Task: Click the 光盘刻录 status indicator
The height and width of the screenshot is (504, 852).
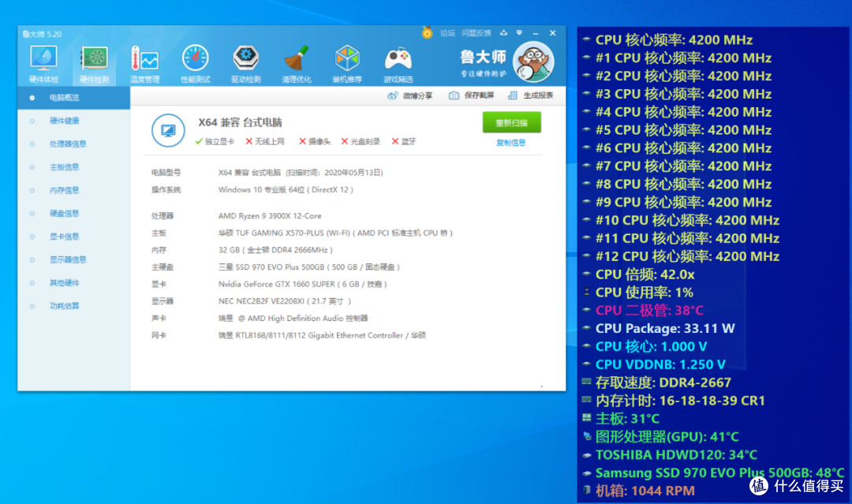Action: (361, 141)
